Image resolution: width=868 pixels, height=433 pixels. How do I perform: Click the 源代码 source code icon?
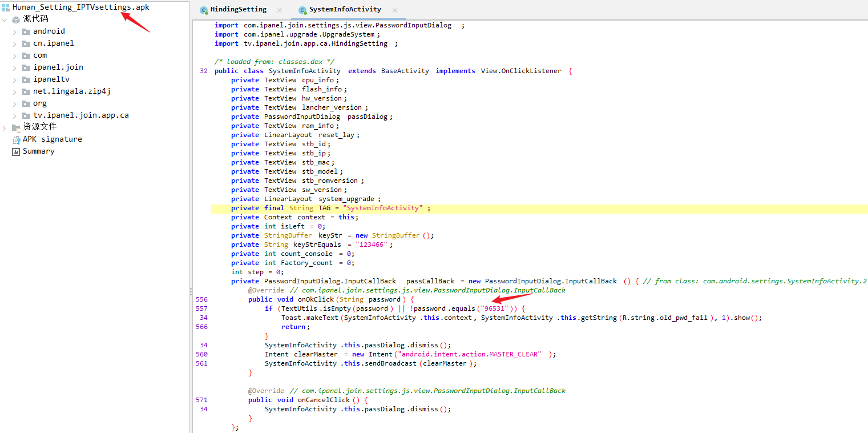pyautogui.click(x=16, y=19)
